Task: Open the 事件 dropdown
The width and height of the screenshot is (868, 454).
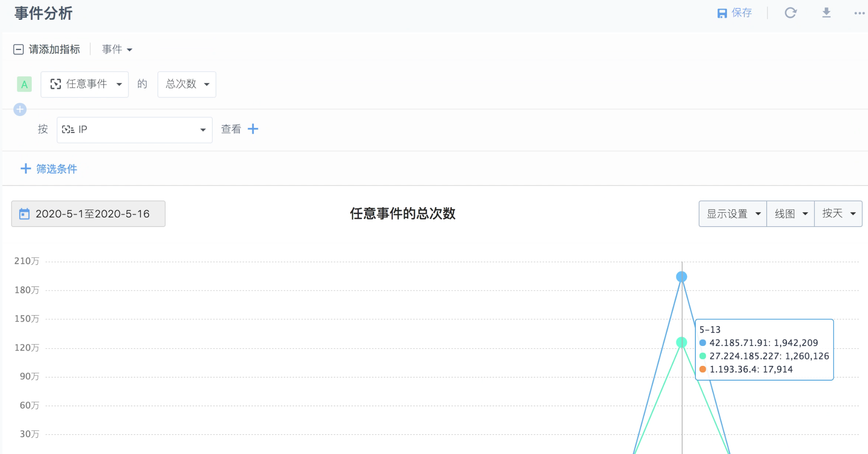Action: pos(117,49)
